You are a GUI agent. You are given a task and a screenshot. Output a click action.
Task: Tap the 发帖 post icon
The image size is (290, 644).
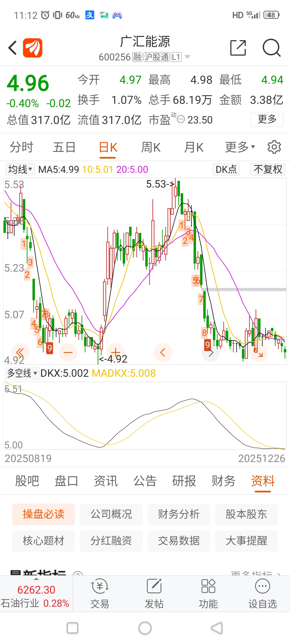click(x=154, y=586)
